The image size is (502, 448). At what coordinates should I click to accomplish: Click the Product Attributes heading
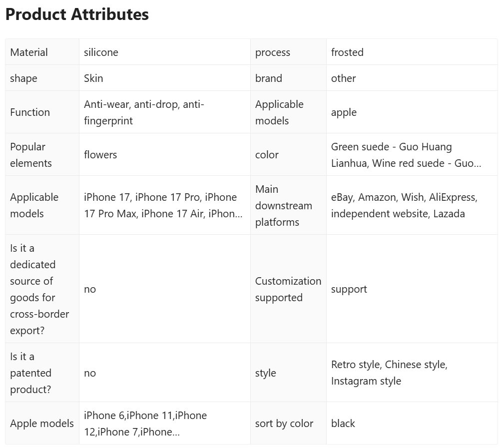point(77,14)
